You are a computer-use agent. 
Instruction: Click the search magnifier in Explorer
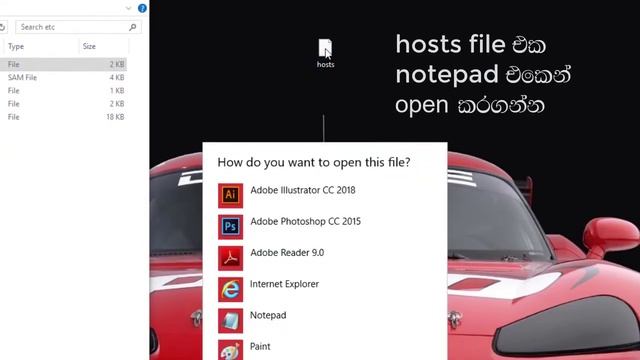point(132,27)
